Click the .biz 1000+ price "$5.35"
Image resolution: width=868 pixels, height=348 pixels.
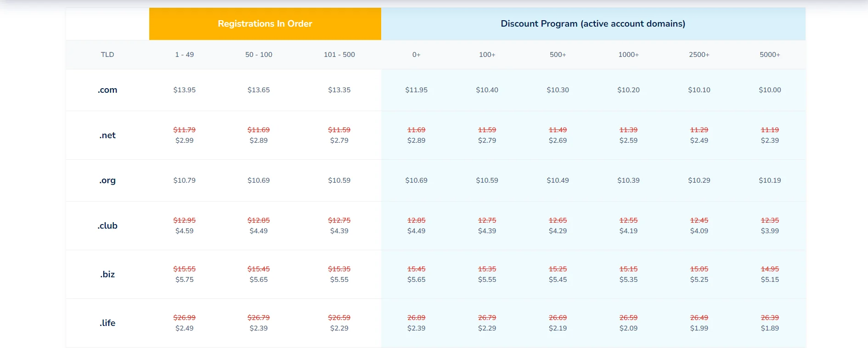(x=629, y=280)
